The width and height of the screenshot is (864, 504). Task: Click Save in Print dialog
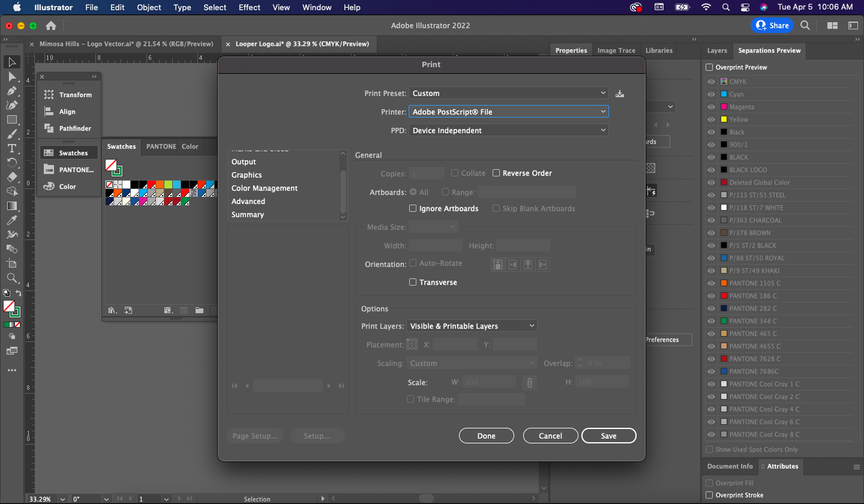pos(609,436)
